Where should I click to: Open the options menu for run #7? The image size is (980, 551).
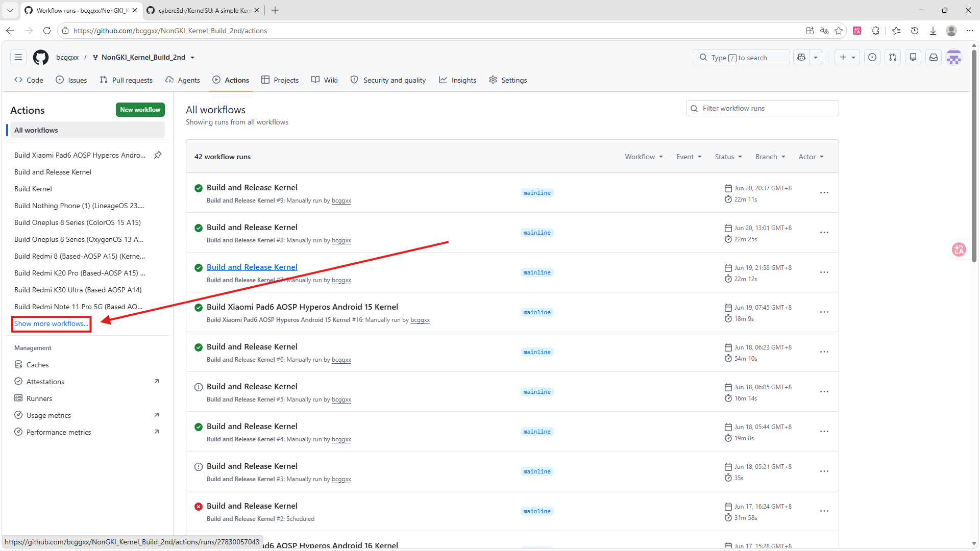824,272
